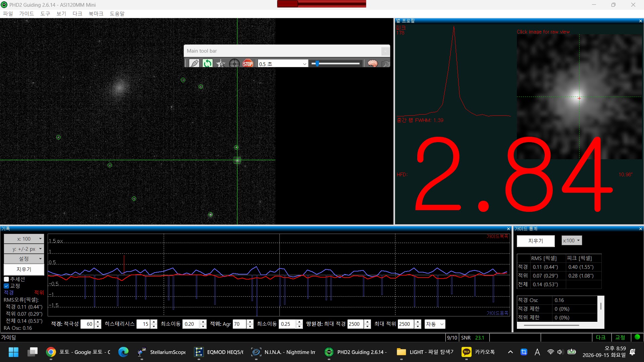This screenshot has width=644, height=362.
Task: Enable the 추세선 checkbox
Action: tap(6, 279)
